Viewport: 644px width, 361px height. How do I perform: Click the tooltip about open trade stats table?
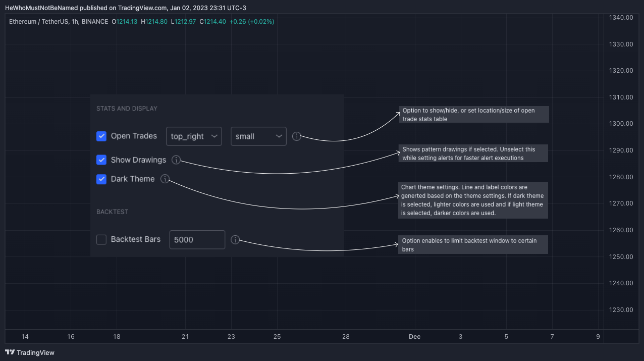(473, 115)
